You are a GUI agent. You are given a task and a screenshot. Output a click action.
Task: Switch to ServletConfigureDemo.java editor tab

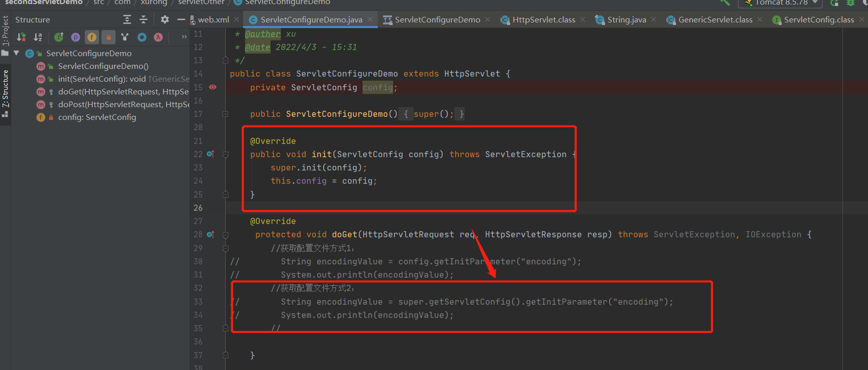pyautogui.click(x=311, y=19)
